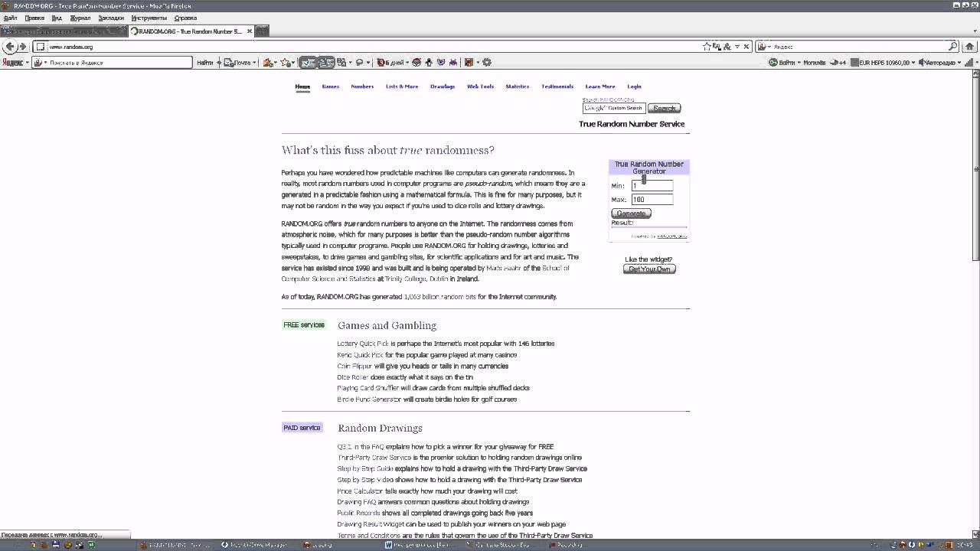Click the Yandex logo on the toolbar
This screenshot has width=980, height=551.
(x=11, y=63)
